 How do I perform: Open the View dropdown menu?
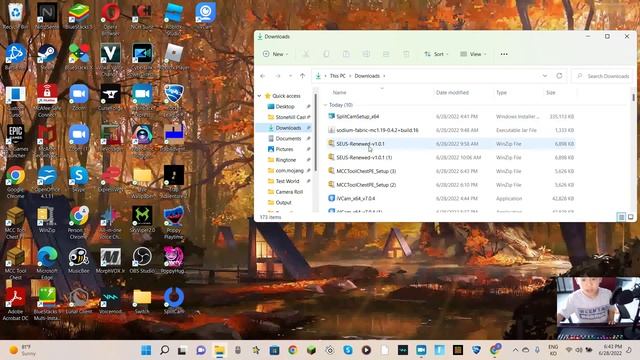click(473, 54)
